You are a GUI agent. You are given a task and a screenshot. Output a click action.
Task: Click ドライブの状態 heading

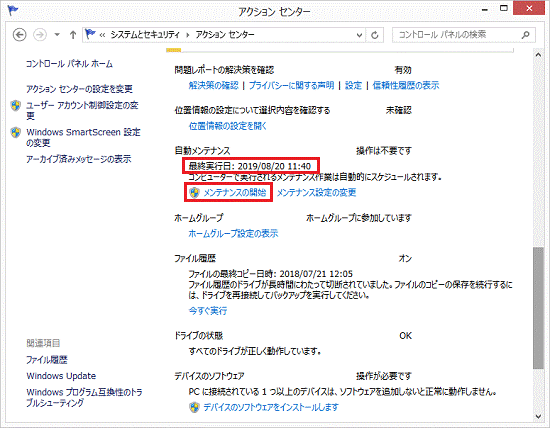click(199, 336)
